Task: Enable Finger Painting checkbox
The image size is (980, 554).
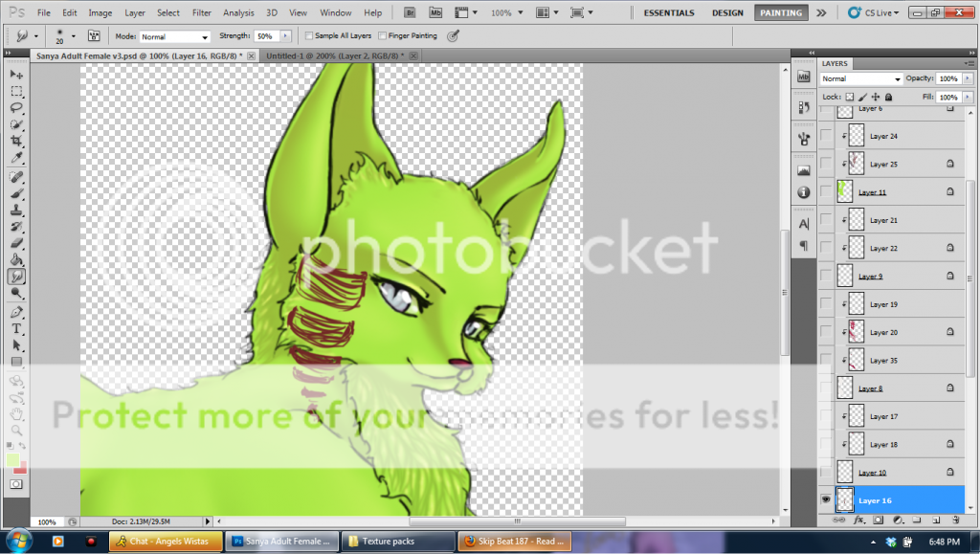Action: (383, 35)
